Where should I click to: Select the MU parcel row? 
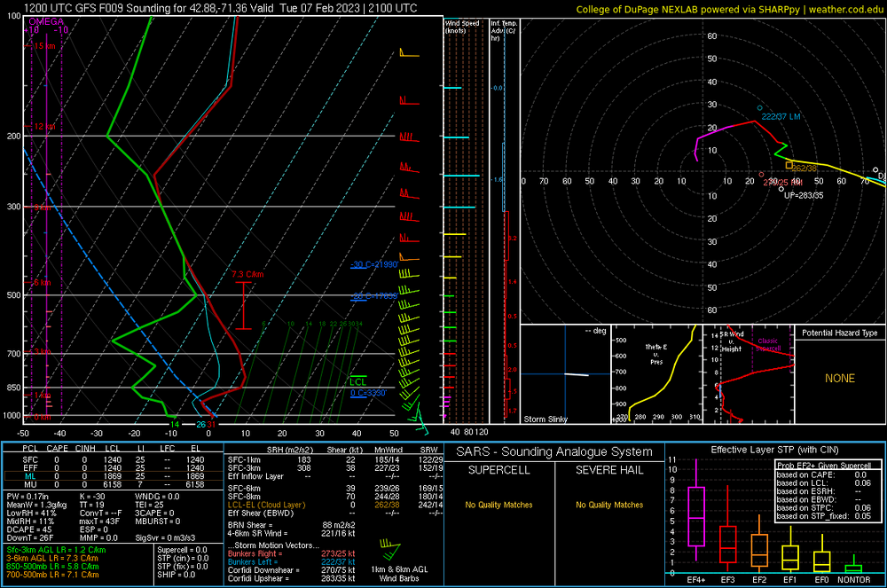tap(113, 484)
